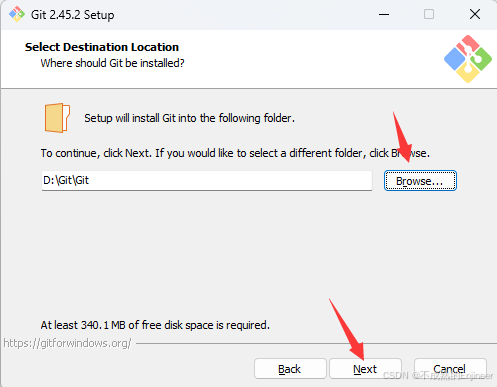497x387 pixels.
Task: Click the folder icon beside the install message
Action: pos(57,118)
